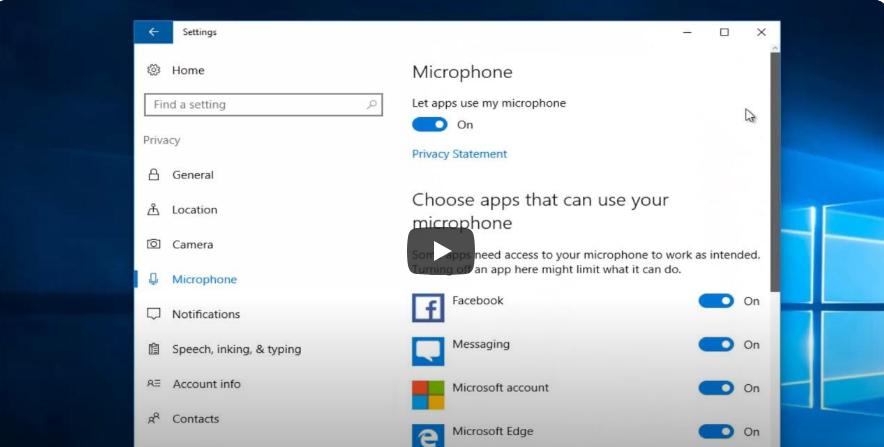Select the Microphone sidebar entry
The height and width of the screenshot is (447, 884).
click(x=204, y=280)
